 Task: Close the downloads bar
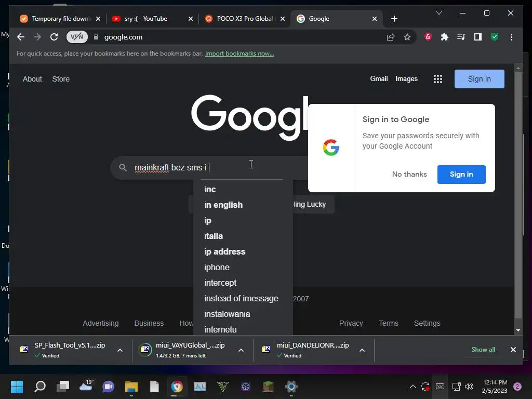pyautogui.click(x=513, y=350)
